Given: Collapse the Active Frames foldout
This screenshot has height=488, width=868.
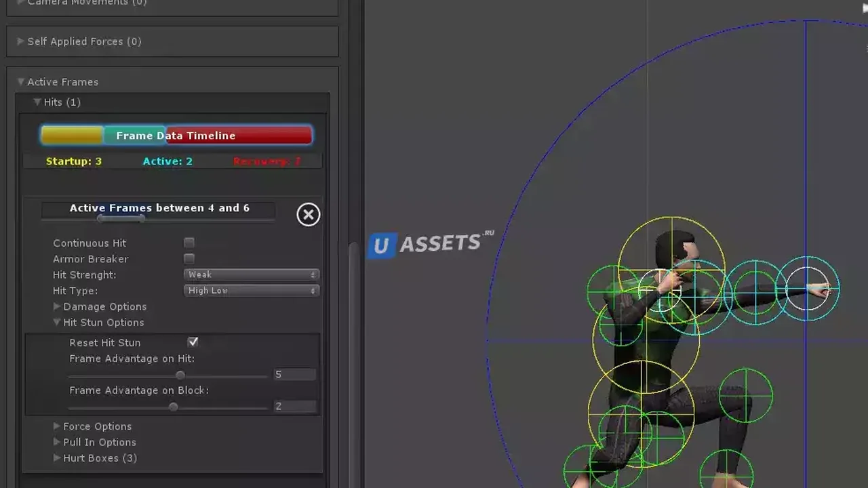Looking at the screenshot, I should coord(58,82).
